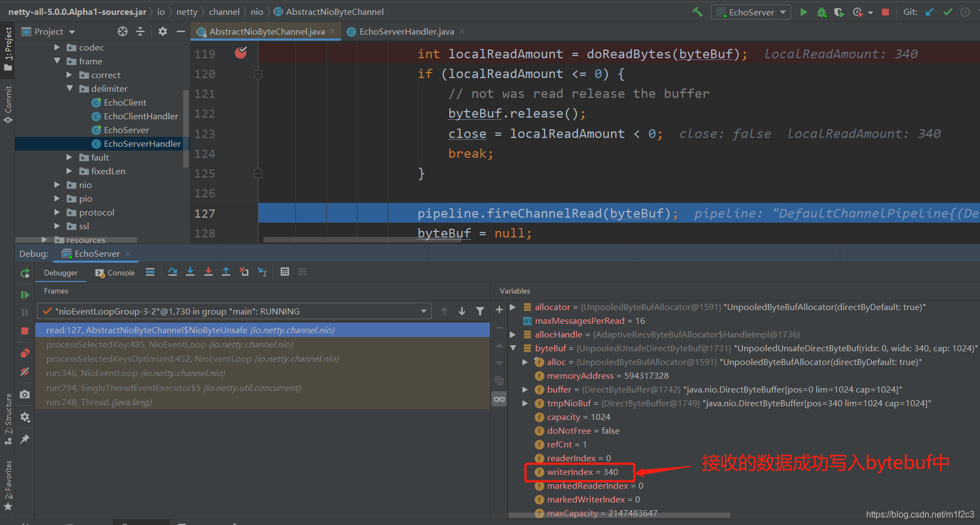Click the Project tree horizontal scrollbar
Image resolution: width=980 pixels, height=525 pixels.
[76, 240]
